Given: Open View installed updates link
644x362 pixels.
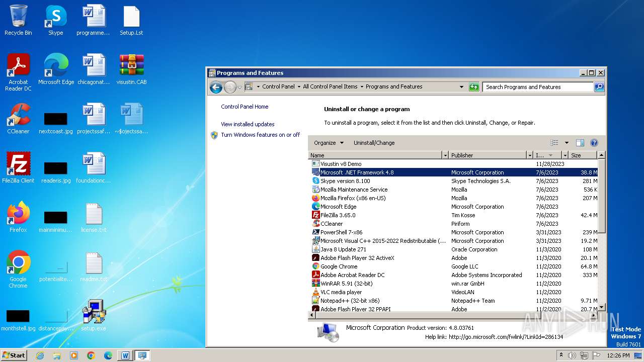Looking at the screenshot, I should coord(248,124).
